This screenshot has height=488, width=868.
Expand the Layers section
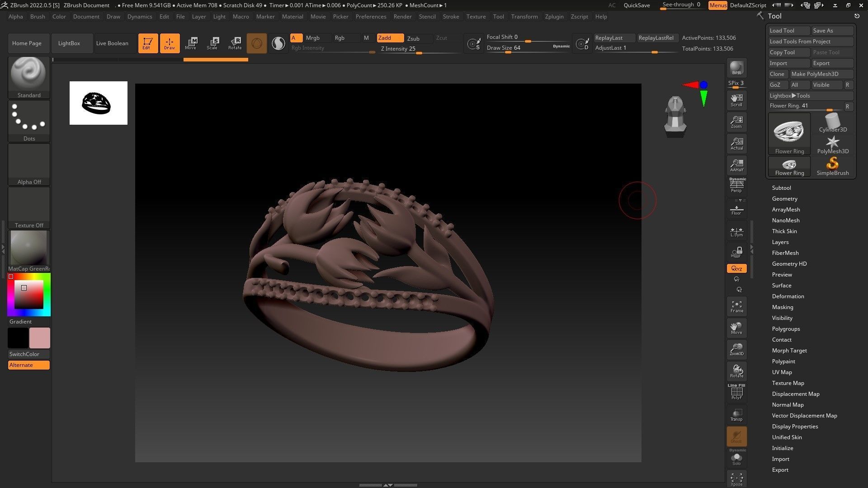(x=780, y=242)
